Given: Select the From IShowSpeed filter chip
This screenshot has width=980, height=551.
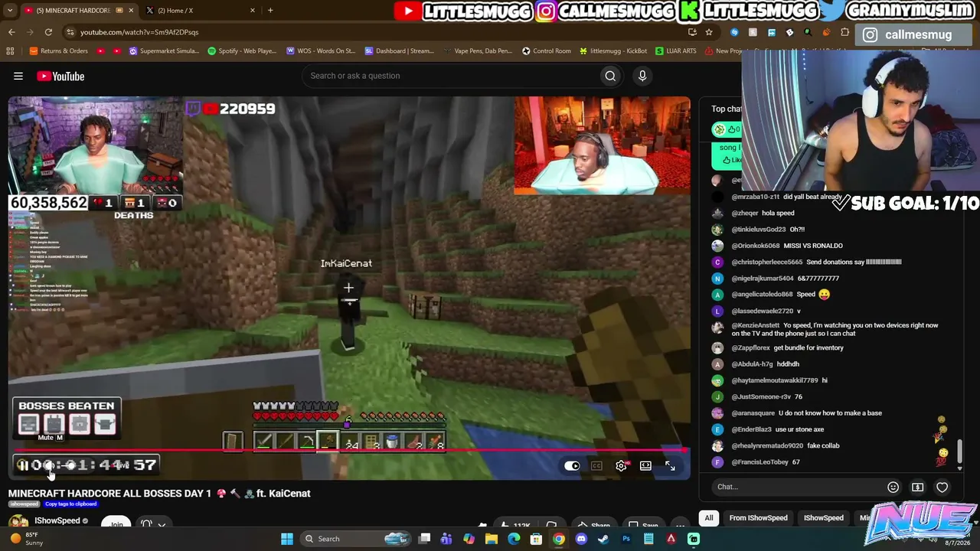Looking at the screenshot, I should [x=758, y=518].
